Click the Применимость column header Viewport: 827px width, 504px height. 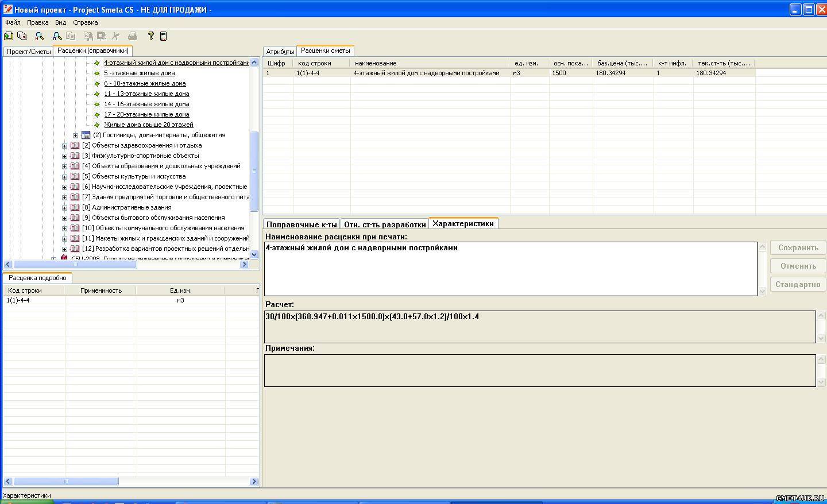tap(101, 290)
